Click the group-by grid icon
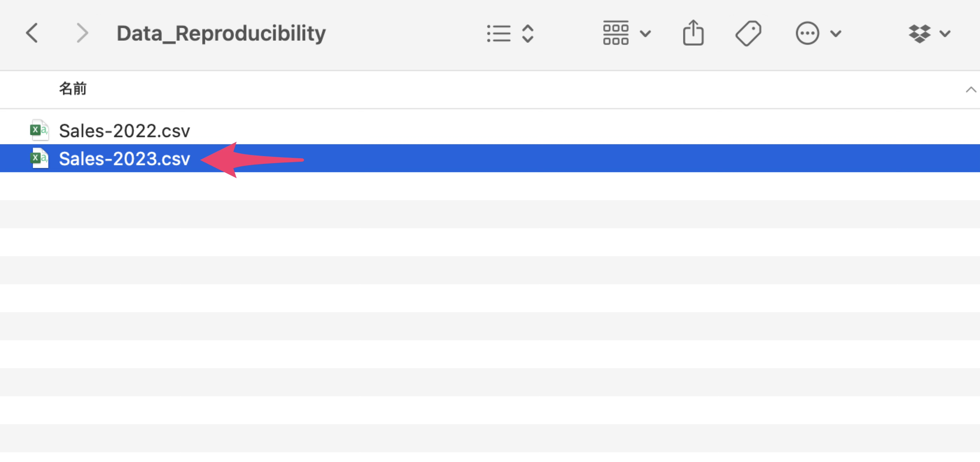This screenshot has width=980, height=462. pyautogui.click(x=616, y=33)
